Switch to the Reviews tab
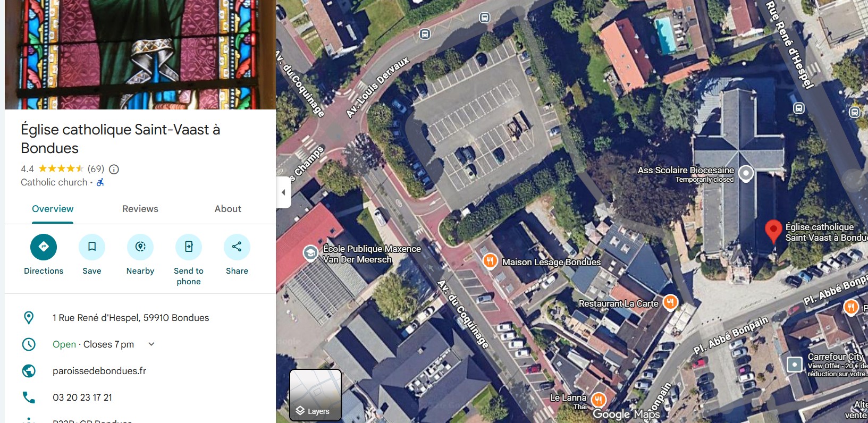This screenshot has height=423, width=868. coord(140,209)
